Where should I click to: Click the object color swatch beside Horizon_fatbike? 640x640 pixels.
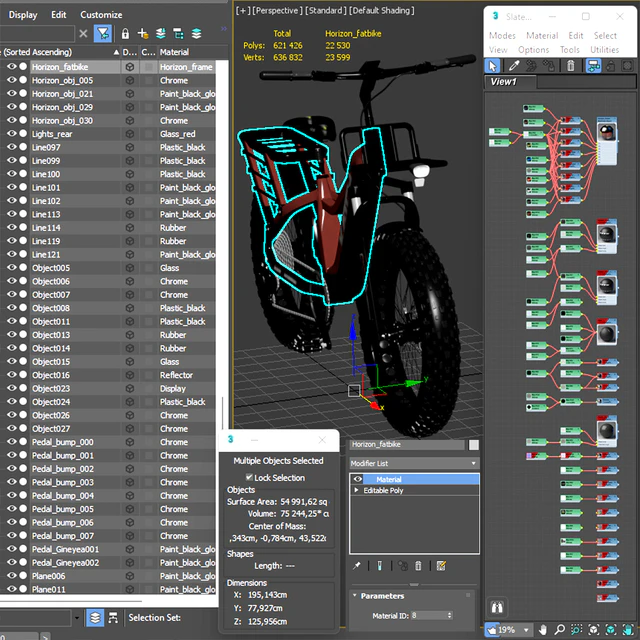474,444
